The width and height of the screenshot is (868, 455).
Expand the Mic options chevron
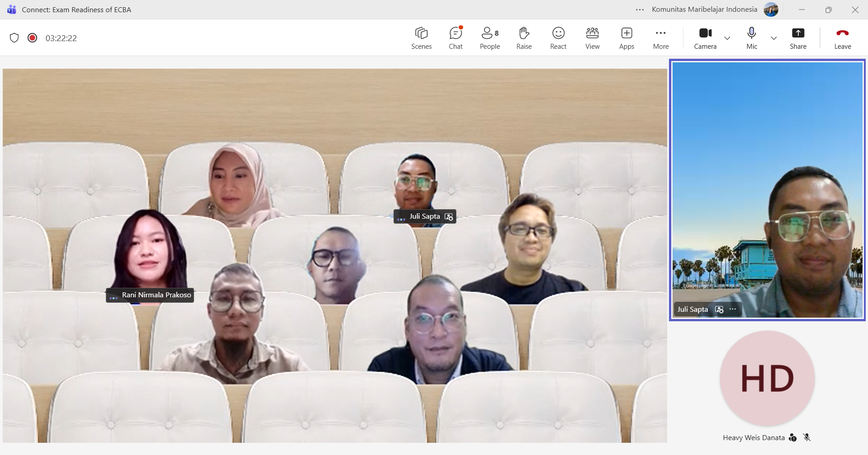(773, 38)
